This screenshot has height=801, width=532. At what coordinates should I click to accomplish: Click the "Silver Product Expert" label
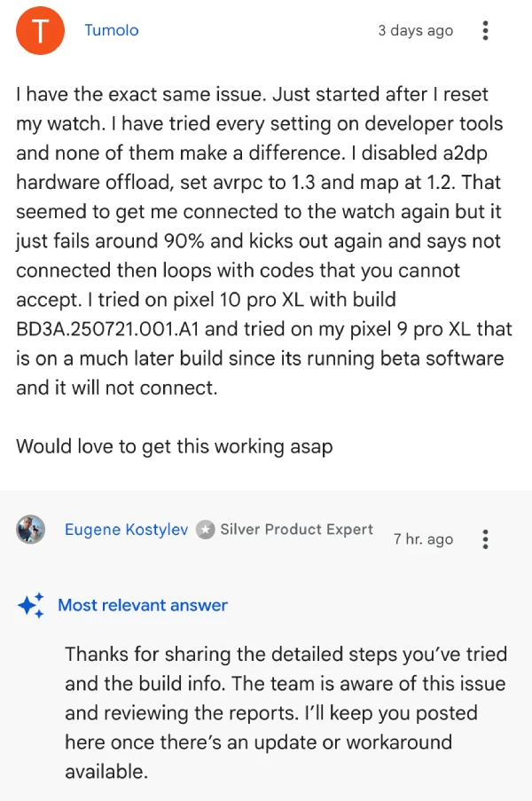pos(296,530)
